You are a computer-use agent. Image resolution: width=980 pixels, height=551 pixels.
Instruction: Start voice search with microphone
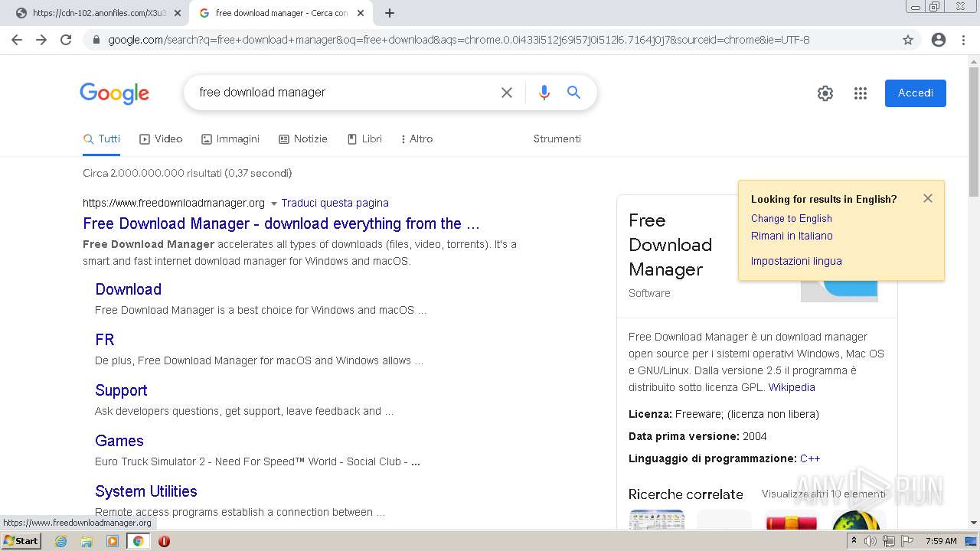click(544, 93)
